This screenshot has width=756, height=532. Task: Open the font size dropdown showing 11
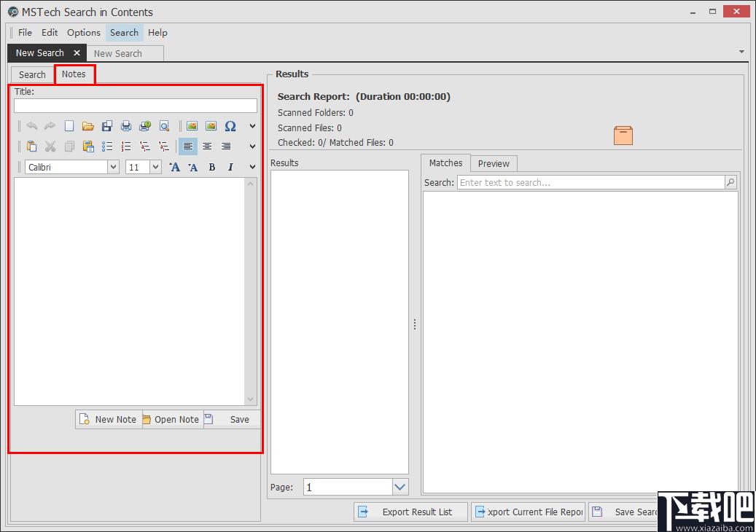click(x=155, y=167)
